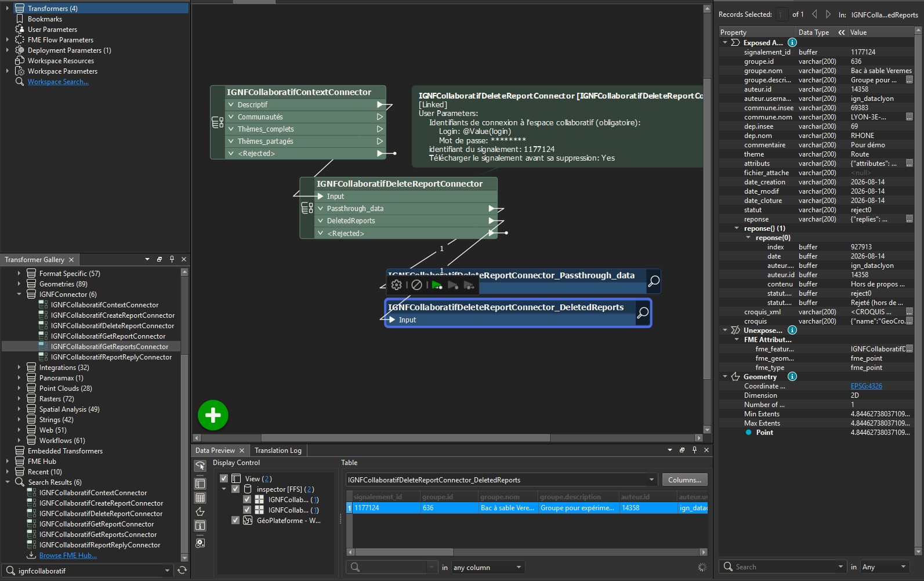Image resolution: width=924 pixels, height=581 pixels.
Task: Uncheck first IGNFCollab... (1) layer checkbox
Action: coord(247,499)
